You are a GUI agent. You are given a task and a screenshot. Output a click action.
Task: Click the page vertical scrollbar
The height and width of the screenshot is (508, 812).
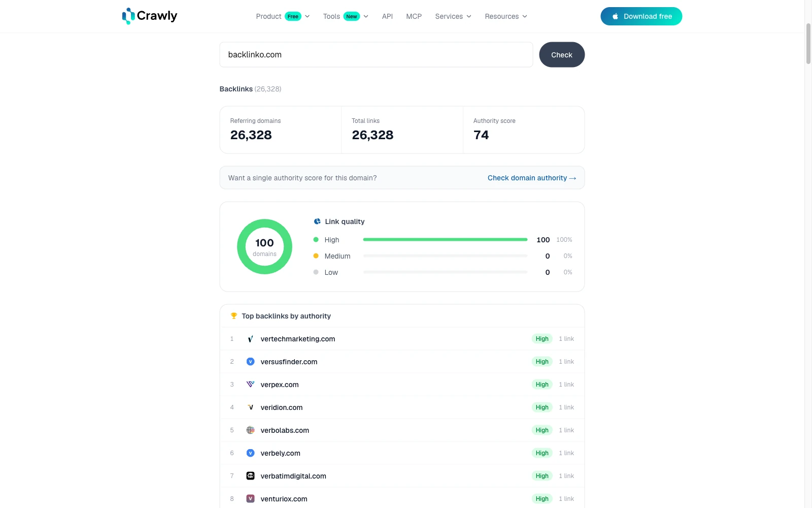(808, 44)
